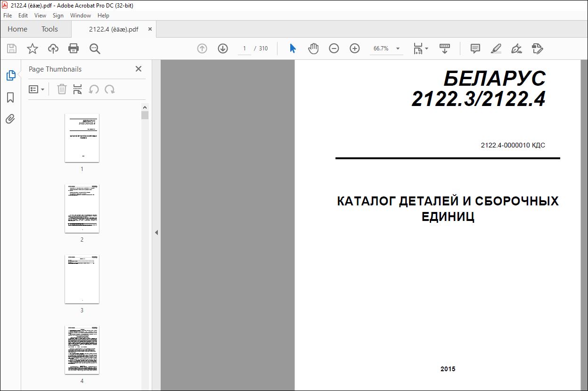588x391 pixels.
Task: Go to next page arrow
Action: 223,49
